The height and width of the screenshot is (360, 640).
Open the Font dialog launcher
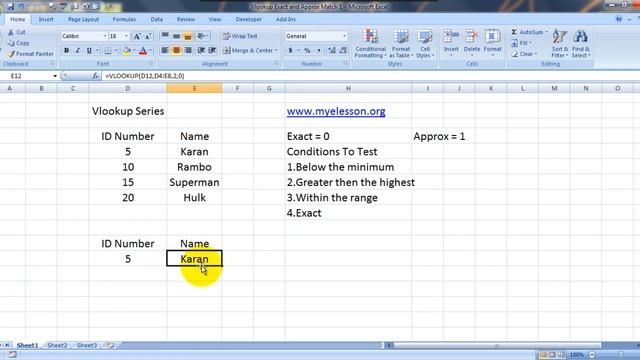pos(151,64)
